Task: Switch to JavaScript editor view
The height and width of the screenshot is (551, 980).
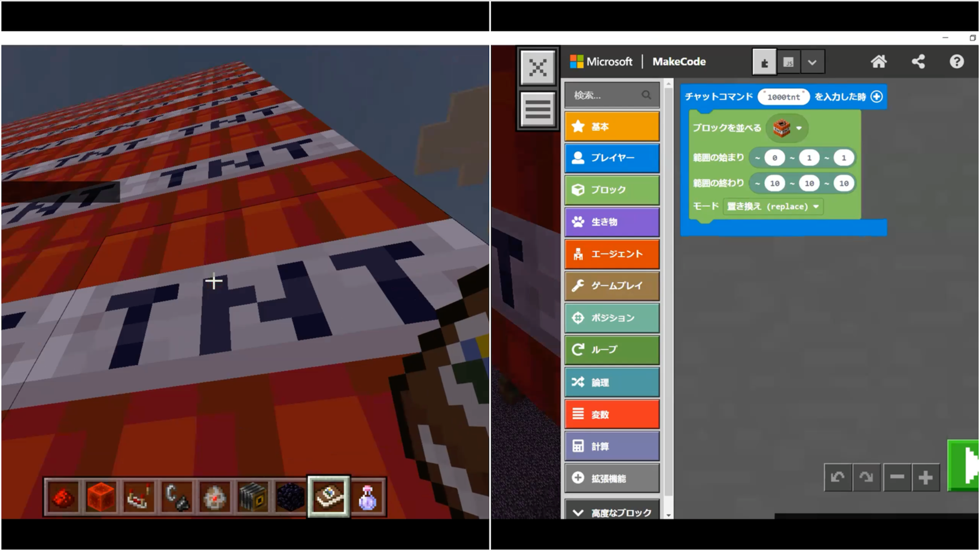Action: click(x=789, y=62)
